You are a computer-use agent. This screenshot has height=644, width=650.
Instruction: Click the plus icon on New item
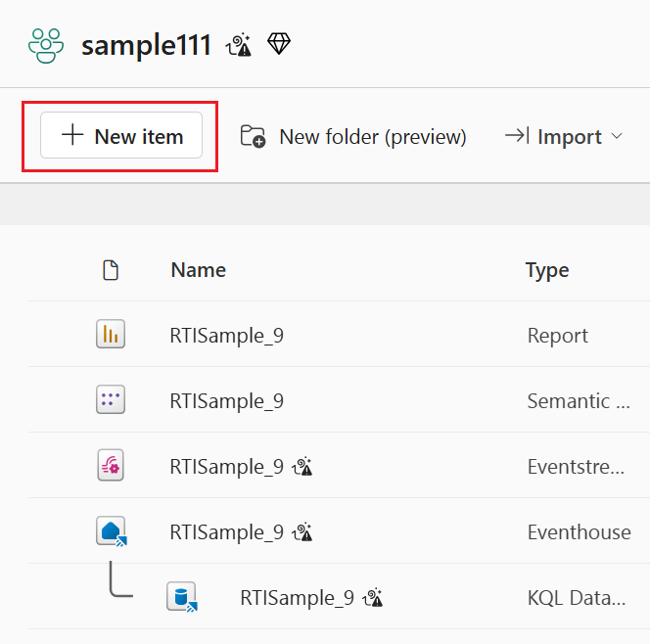click(x=72, y=134)
